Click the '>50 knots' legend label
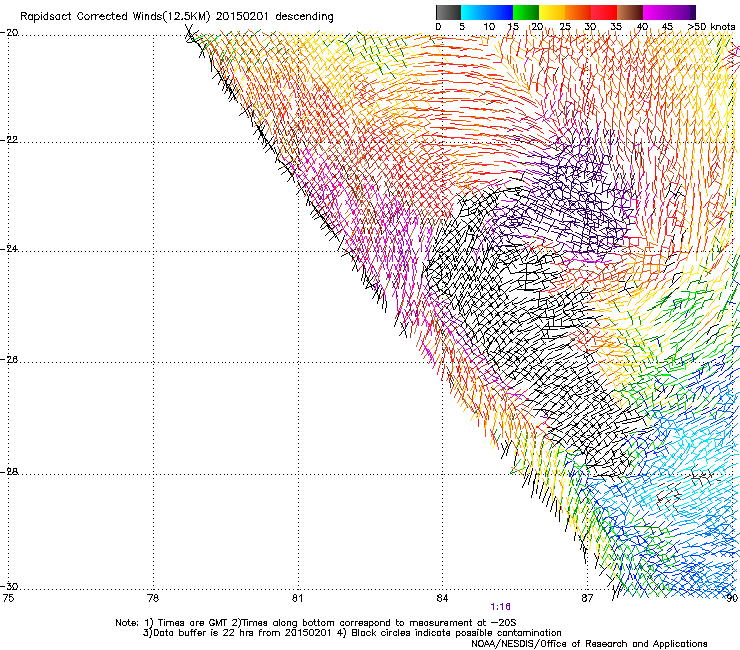The height and width of the screenshot is (650, 740). [711, 27]
